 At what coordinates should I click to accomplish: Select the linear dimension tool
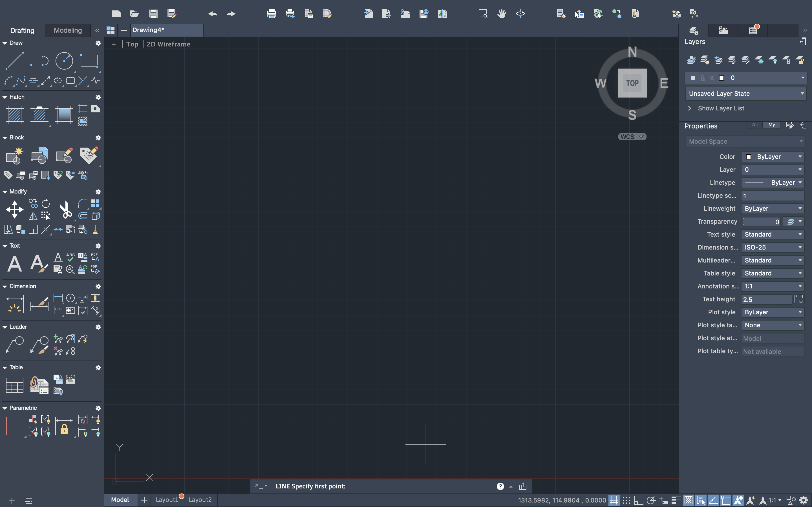pos(58,298)
